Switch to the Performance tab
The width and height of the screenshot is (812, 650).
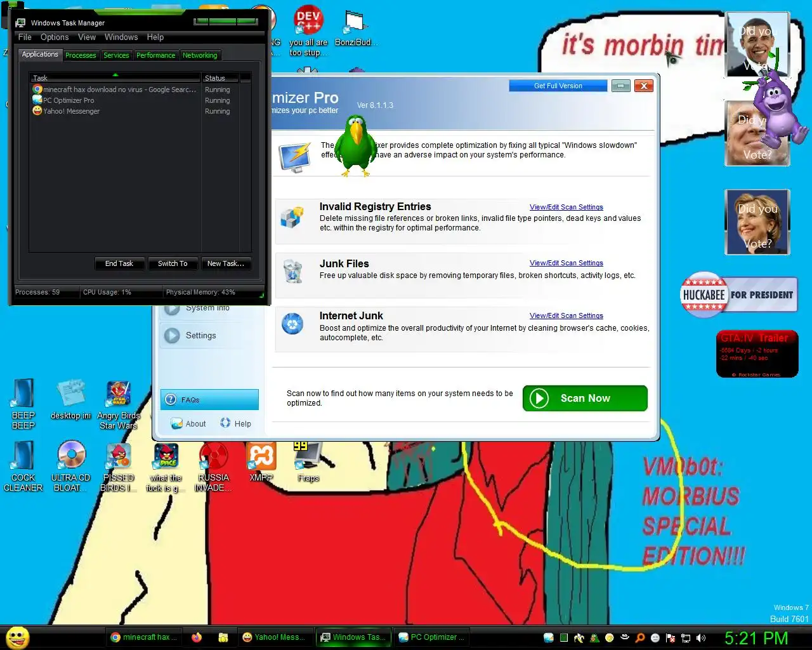click(x=155, y=55)
